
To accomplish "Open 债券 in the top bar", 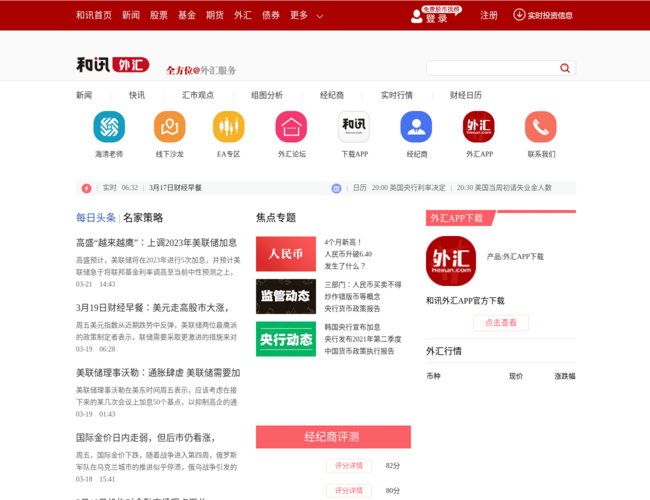I will tap(271, 15).
